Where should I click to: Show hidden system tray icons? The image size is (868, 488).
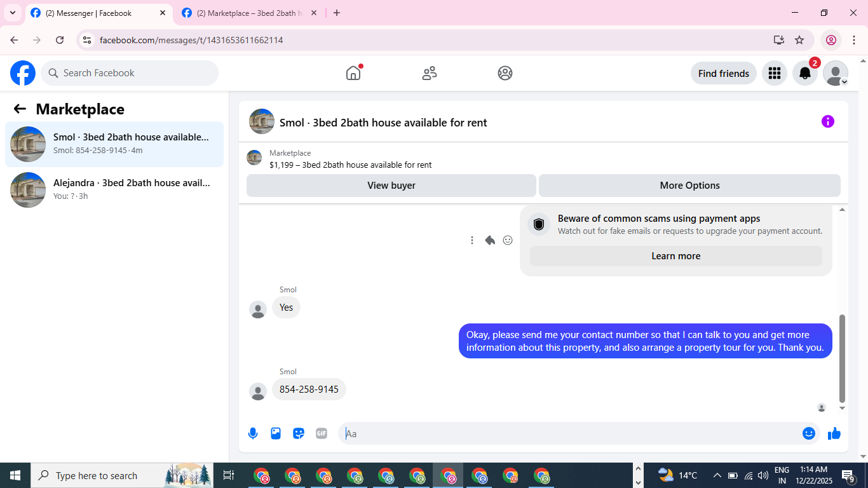point(717,475)
